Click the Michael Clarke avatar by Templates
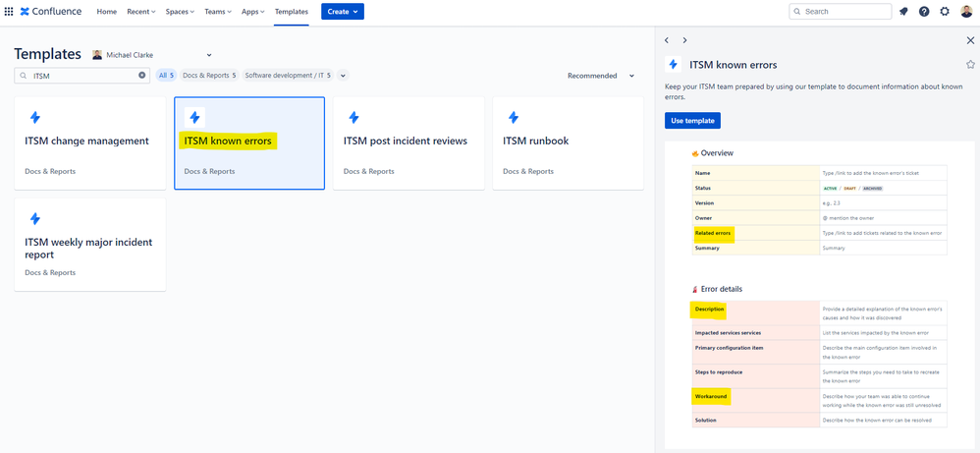980x453 pixels. [97, 55]
